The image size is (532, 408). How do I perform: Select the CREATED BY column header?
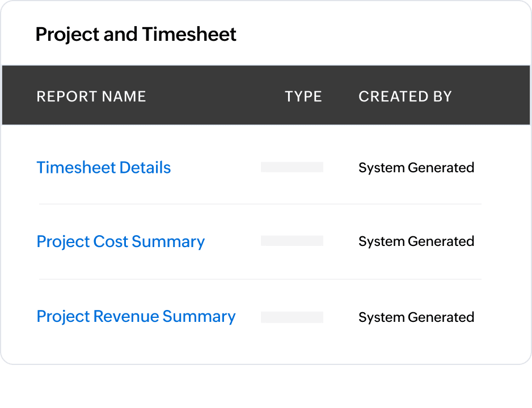tap(405, 96)
